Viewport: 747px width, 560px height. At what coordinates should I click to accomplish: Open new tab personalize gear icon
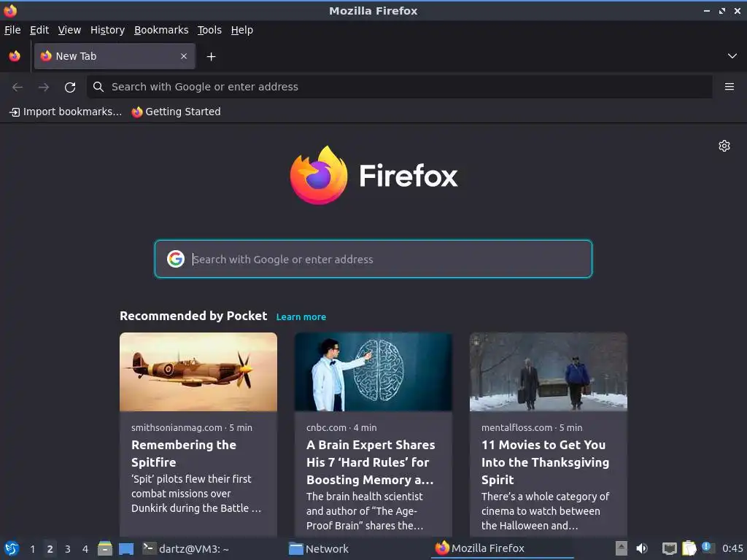tap(724, 146)
